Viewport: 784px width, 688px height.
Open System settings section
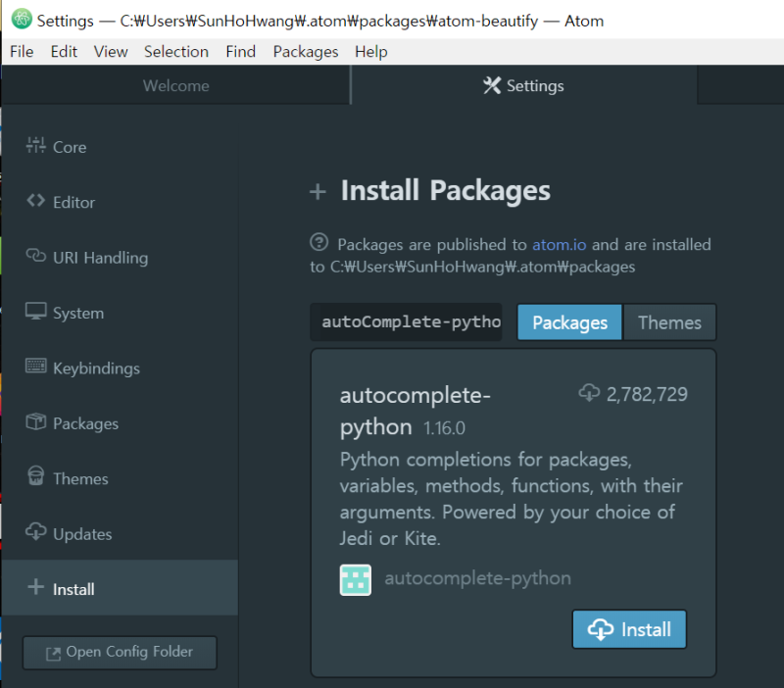120,313
